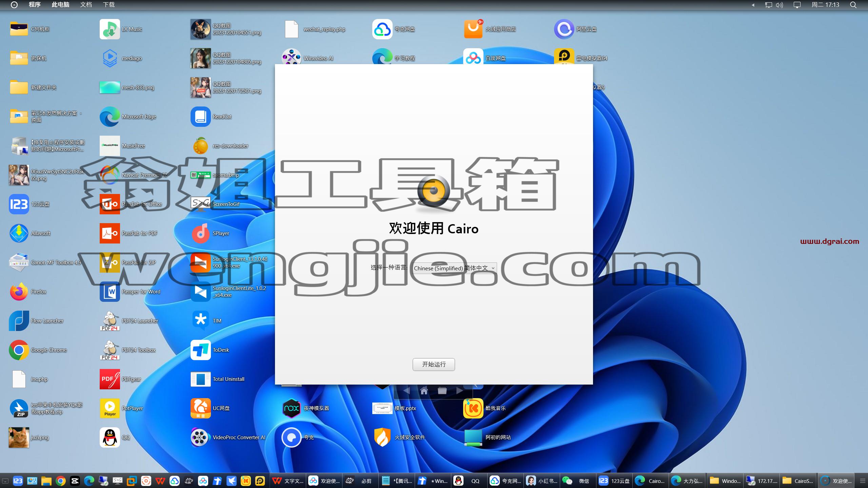Click the pinned File Explorer folder in taskbar
This screenshot has width=868, height=488.
click(x=46, y=481)
